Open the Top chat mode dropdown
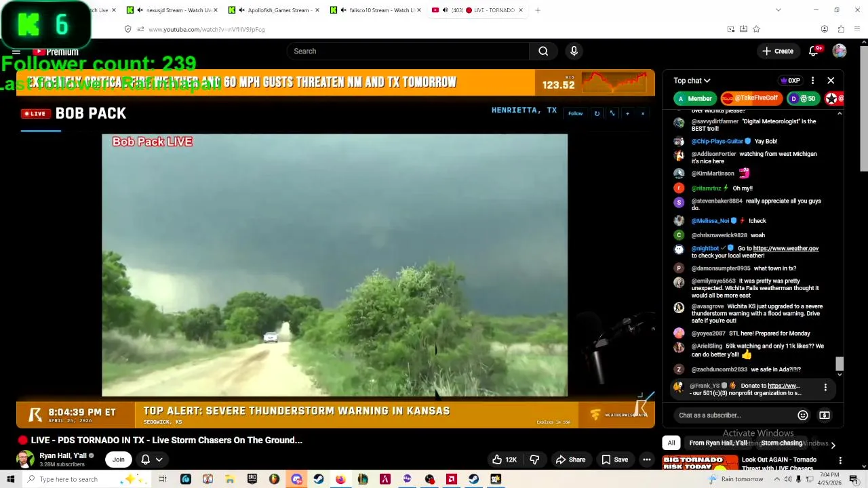Viewport: 868px width, 488px height. click(x=692, y=81)
